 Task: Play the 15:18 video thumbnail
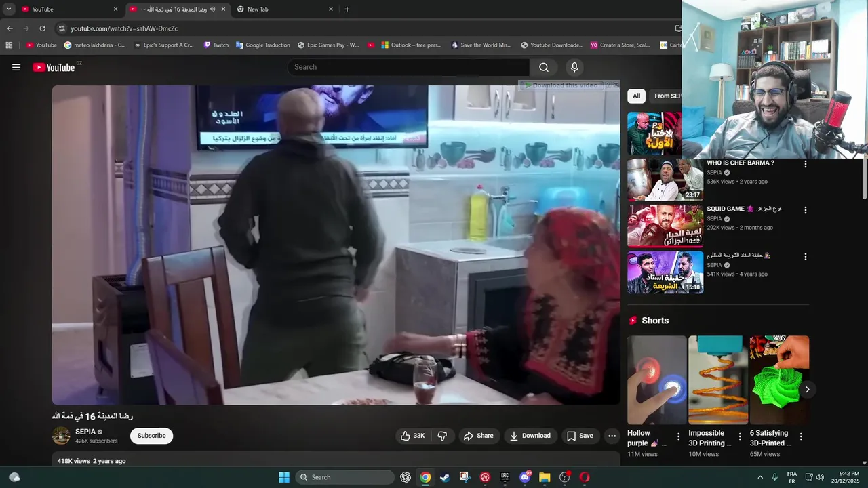tap(665, 272)
